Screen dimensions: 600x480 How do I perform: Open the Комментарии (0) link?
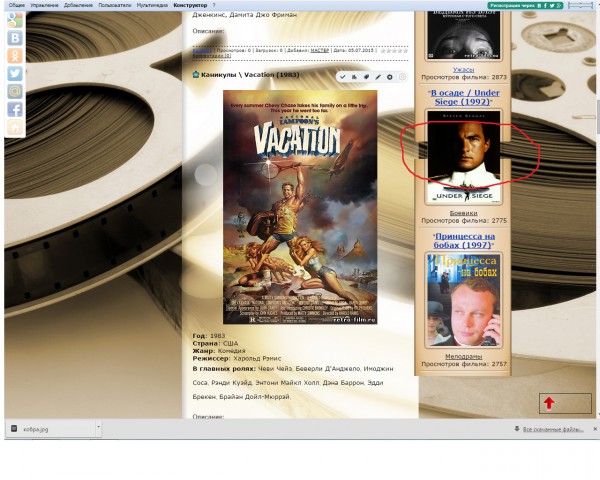pyautogui.click(x=212, y=56)
